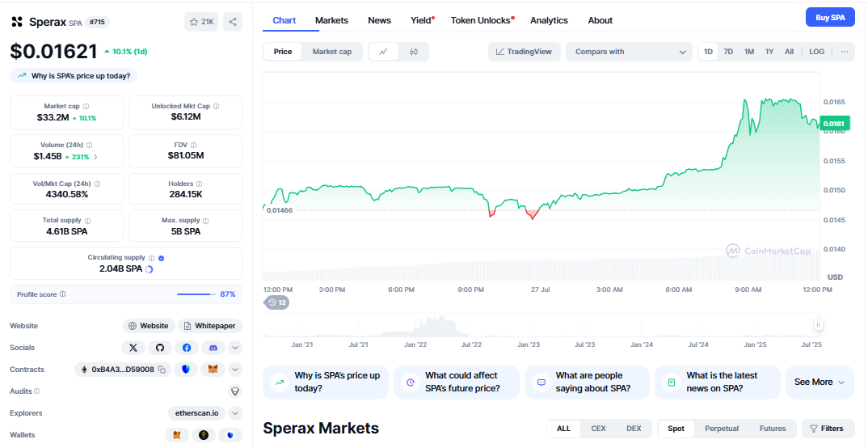Set chart range to 1Y
This screenshot has width=868, height=448.
coord(769,52)
